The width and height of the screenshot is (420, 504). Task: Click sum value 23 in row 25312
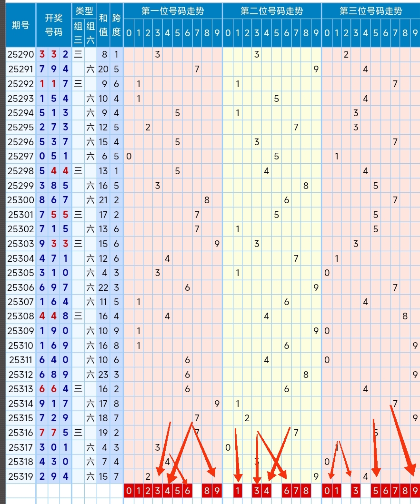[103, 375]
